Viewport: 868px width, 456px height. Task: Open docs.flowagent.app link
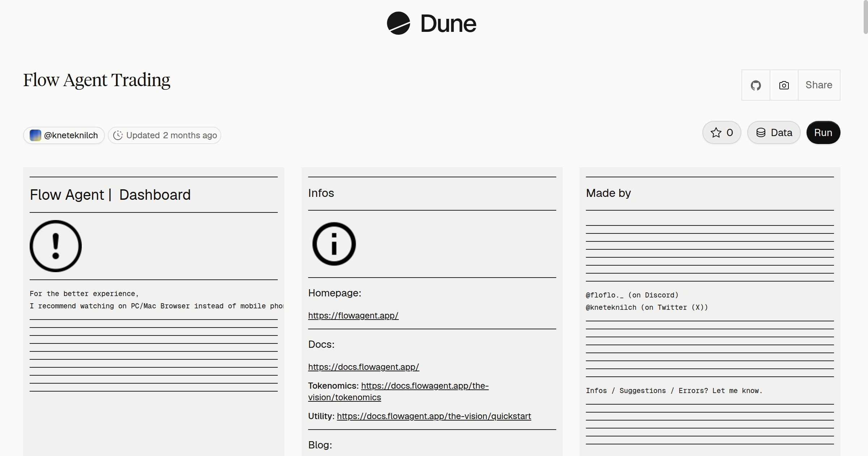point(363,367)
